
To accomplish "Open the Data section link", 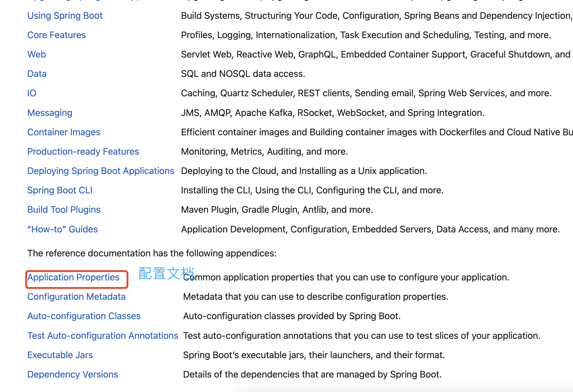I will 37,74.
